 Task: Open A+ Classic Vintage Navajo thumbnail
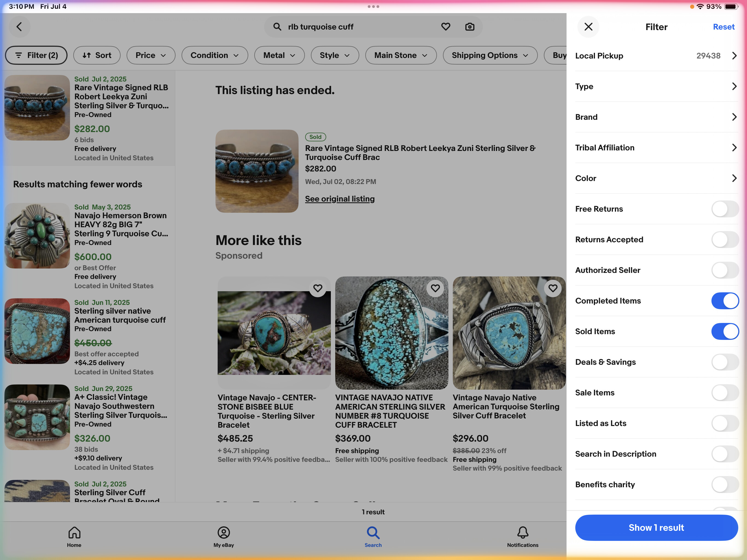point(37,417)
